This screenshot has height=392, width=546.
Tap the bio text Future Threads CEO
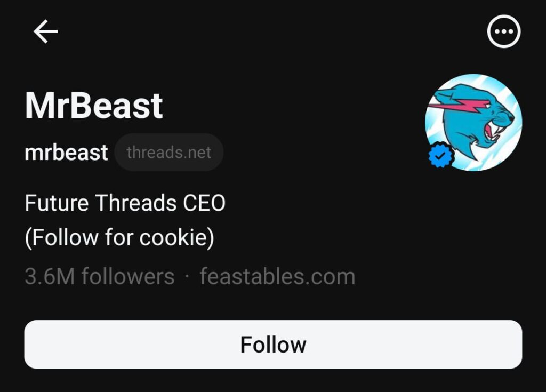[125, 203]
